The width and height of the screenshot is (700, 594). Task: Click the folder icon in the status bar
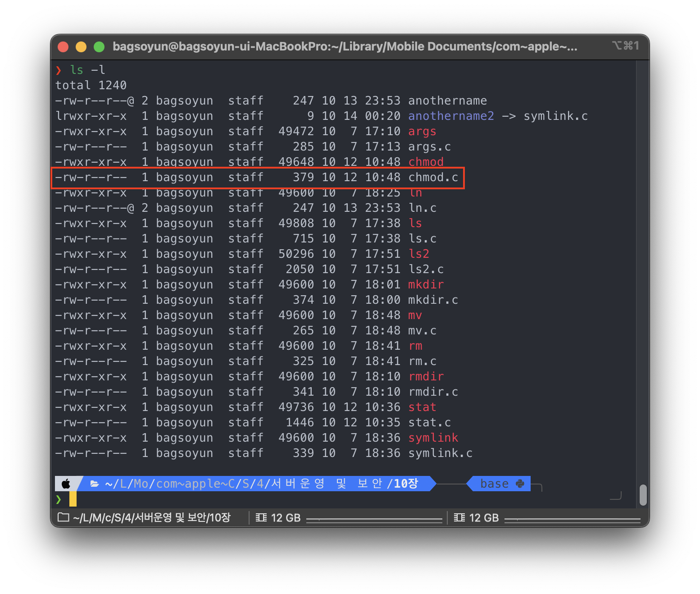(64, 517)
